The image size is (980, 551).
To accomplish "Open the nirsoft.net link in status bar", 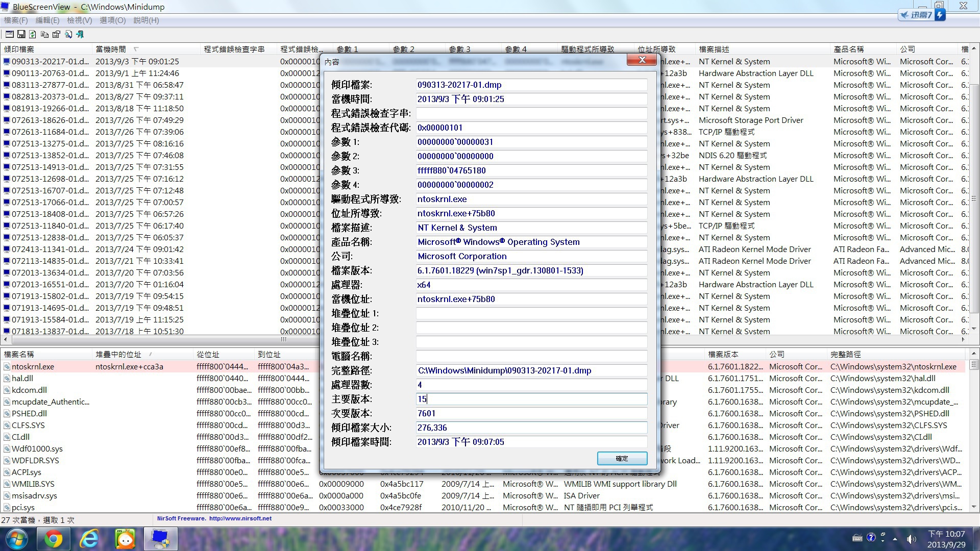I will (x=240, y=518).
